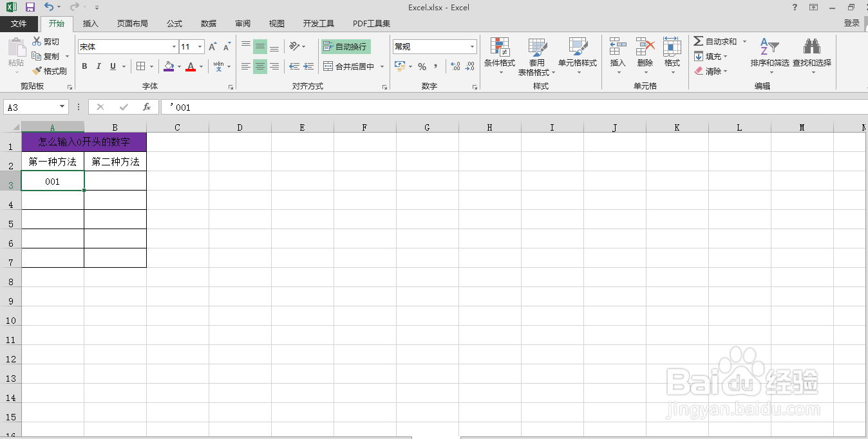Increase decimal places
This screenshot has height=439, width=868.
(x=455, y=66)
